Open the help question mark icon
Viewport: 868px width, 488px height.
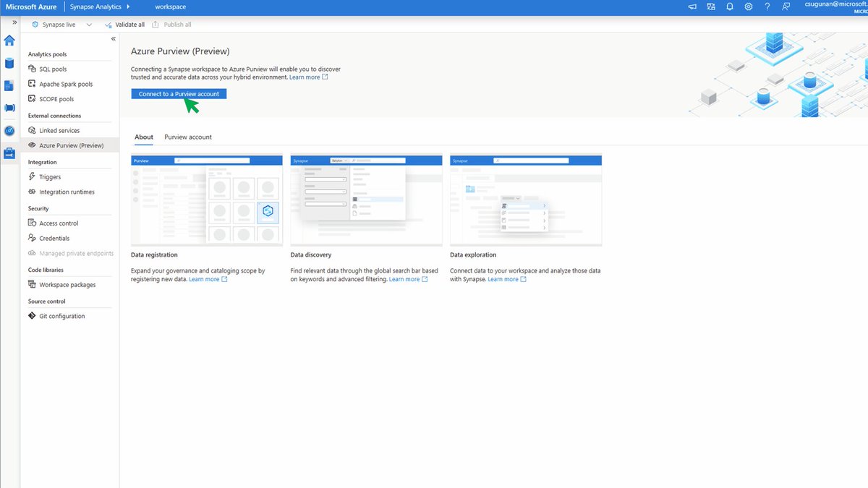click(767, 7)
